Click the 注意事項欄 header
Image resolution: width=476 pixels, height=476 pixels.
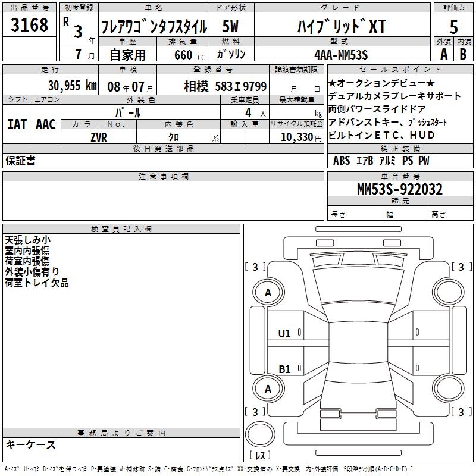click(x=163, y=176)
